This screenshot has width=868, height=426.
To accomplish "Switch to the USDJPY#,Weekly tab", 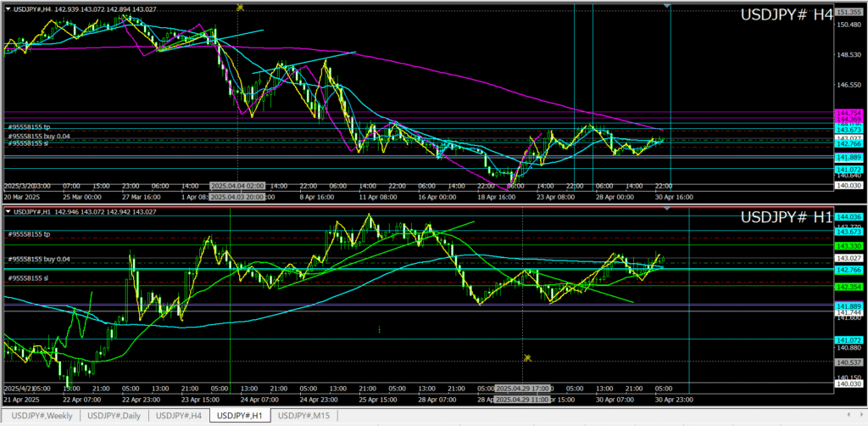I will point(42,416).
